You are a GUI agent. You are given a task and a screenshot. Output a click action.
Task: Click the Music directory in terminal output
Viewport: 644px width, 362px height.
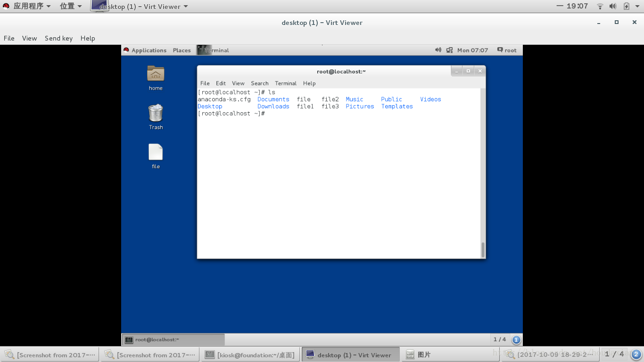coord(355,99)
